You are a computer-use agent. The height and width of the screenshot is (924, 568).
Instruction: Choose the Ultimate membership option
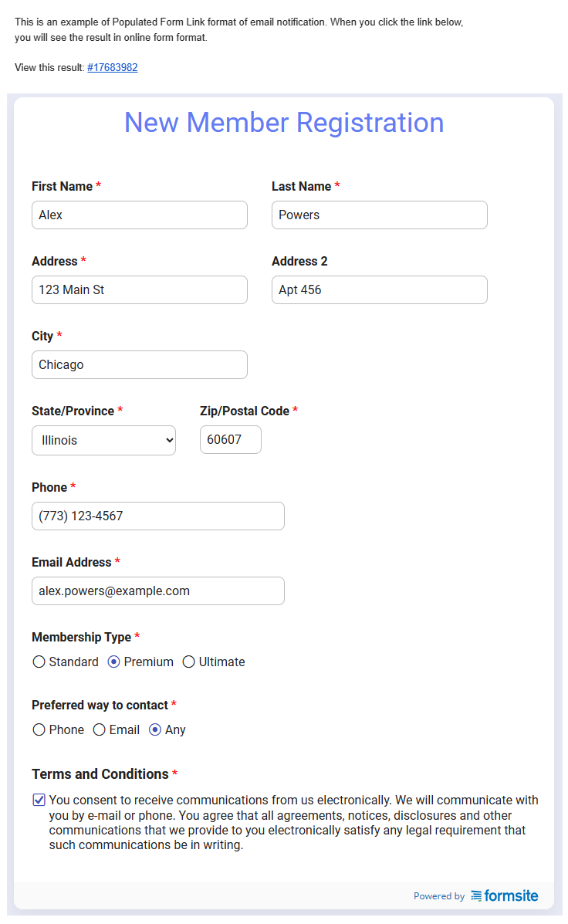pos(189,662)
